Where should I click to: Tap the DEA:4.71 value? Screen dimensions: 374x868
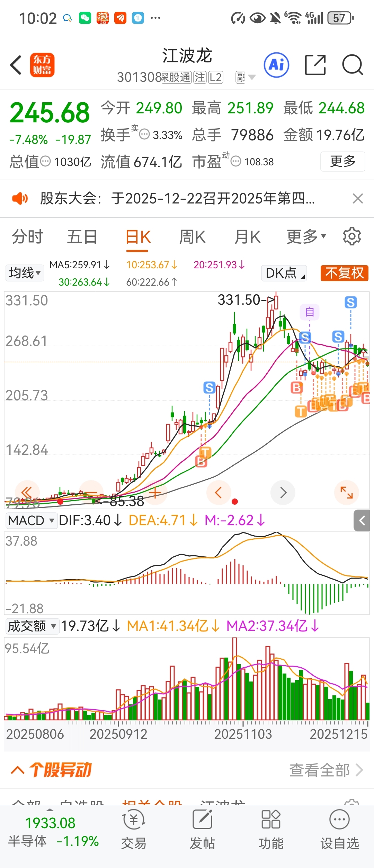163,520
